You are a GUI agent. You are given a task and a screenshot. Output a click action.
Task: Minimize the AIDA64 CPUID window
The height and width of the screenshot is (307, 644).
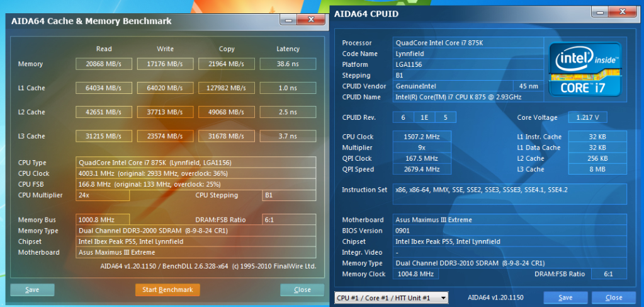pyautogui.click(x=599, y=12)
